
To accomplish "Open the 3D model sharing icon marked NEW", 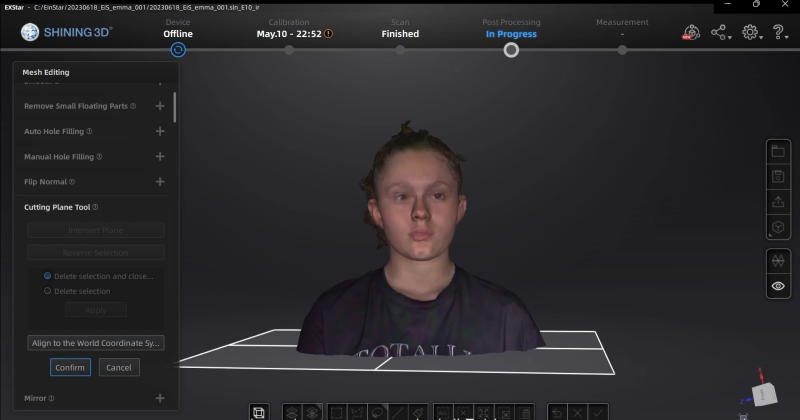I will pyautogui.click(x=691, y=32).
